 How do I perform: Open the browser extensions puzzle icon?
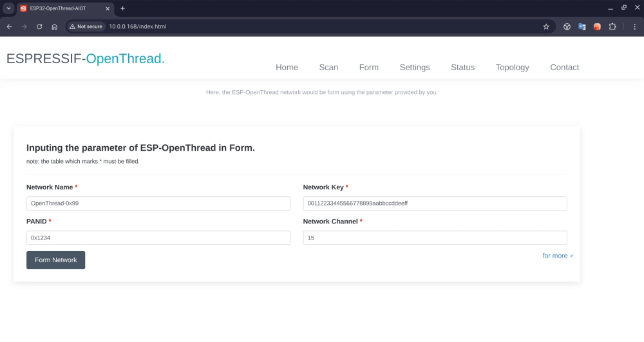click(612, 26)
